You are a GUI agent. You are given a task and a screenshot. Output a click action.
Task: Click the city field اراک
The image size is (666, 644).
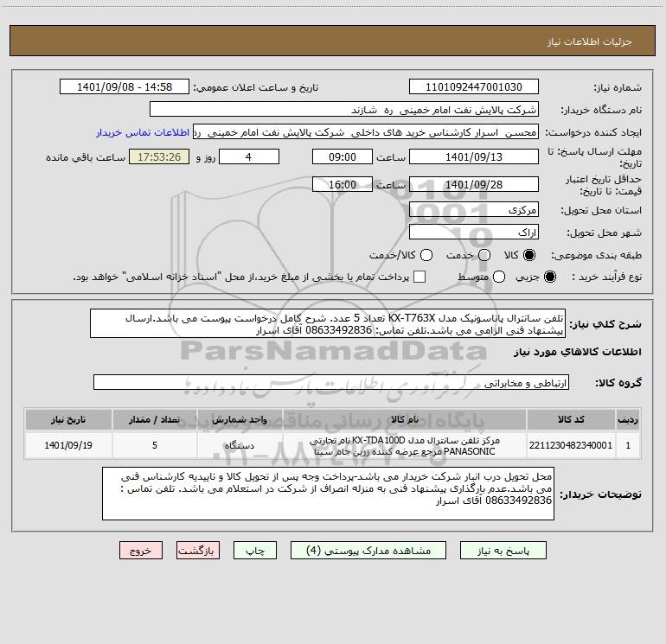point(474,233)
